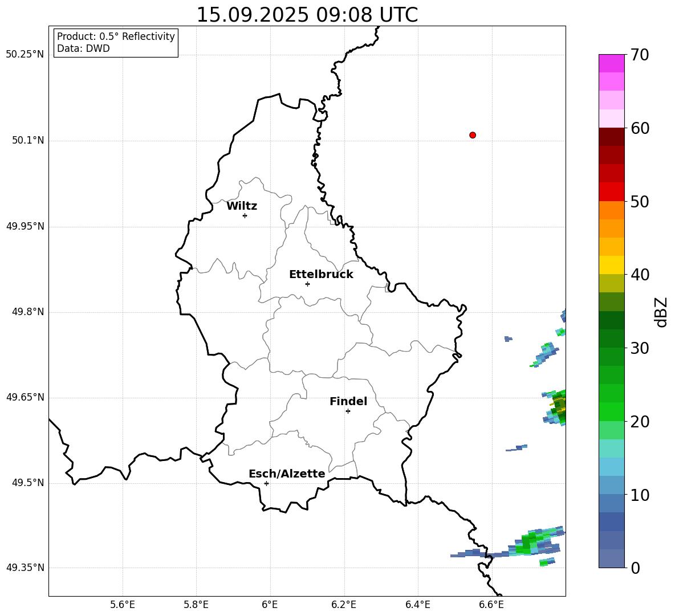Click the 49.8°N latitude label
Screen dimensions: 675x616
[28, 312]
